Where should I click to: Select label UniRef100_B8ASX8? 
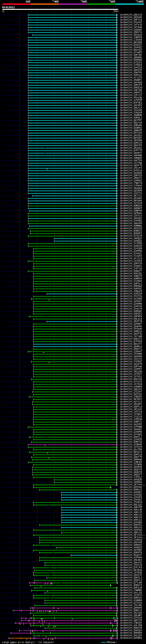point(131,628)
